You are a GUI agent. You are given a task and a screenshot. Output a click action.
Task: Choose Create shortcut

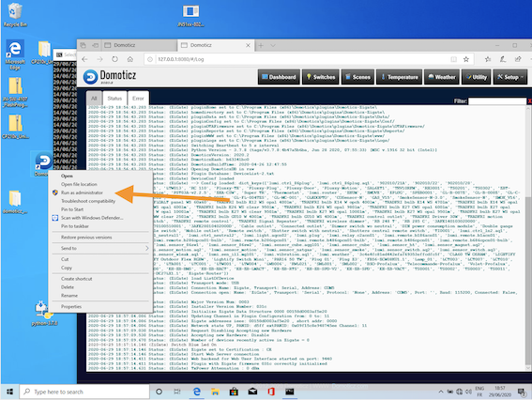(100, 279)
